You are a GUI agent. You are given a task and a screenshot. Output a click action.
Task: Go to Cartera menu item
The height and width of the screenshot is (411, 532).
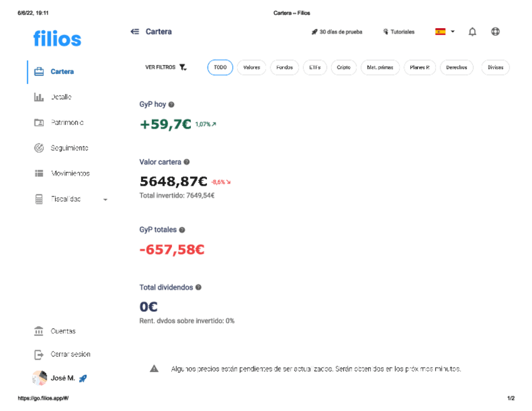coord(62,72)
